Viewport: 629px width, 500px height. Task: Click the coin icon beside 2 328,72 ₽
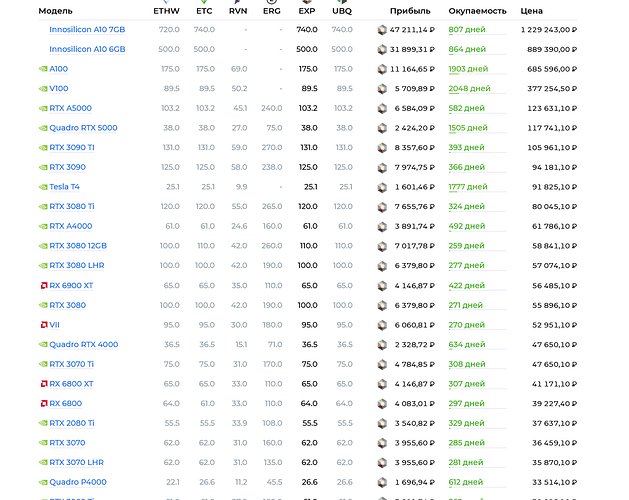(382, 345)
